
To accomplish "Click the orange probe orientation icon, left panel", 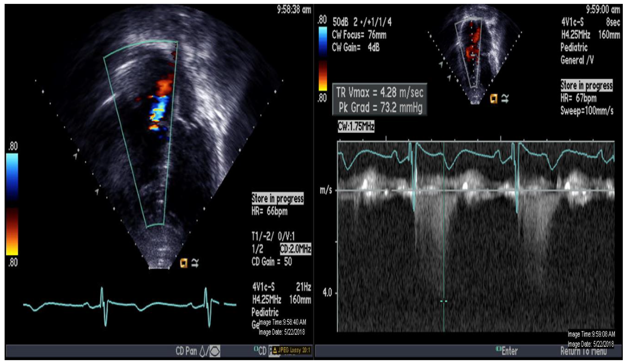I will [x=184, y=263].
